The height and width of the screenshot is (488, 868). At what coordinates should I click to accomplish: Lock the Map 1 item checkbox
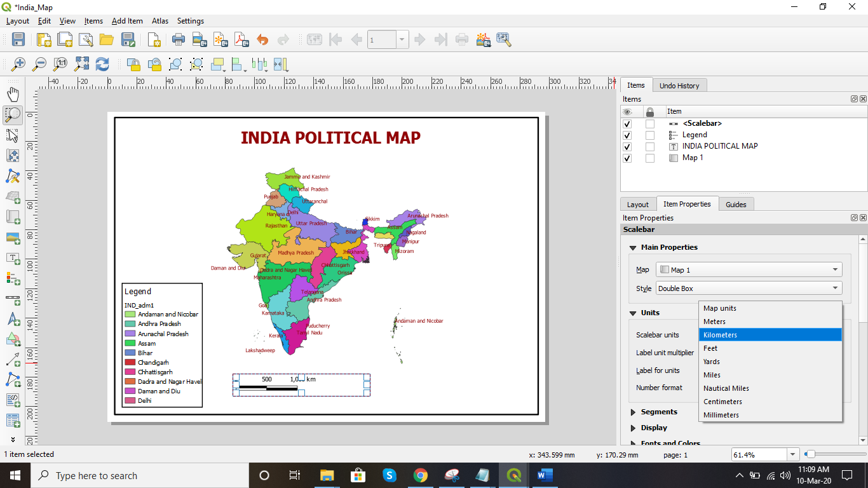point(649,158)
